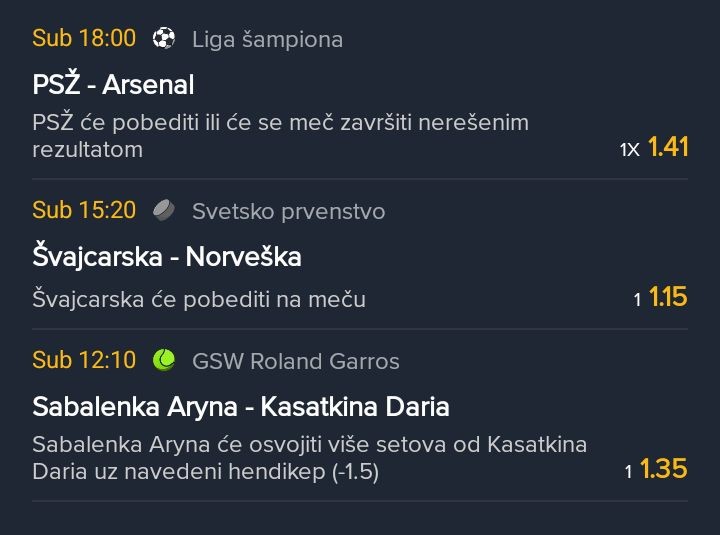
Task: Select the 1.35 odds value
Action: tap(664, 469)
